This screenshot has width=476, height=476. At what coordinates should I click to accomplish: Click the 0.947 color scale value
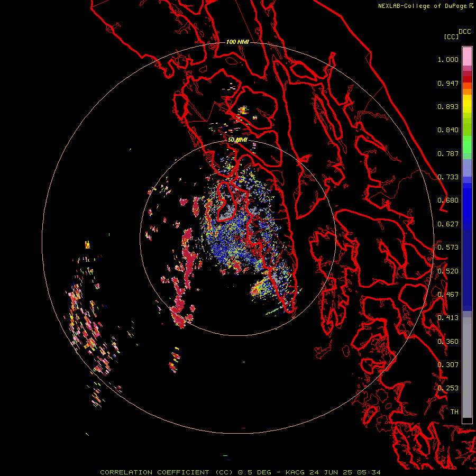click(448, 83)
